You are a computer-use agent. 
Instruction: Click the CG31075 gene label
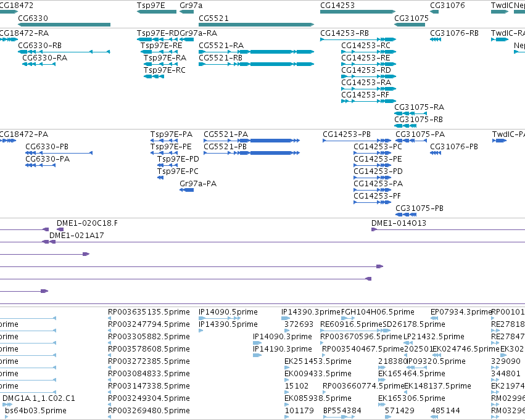click(x=411, y=19)
